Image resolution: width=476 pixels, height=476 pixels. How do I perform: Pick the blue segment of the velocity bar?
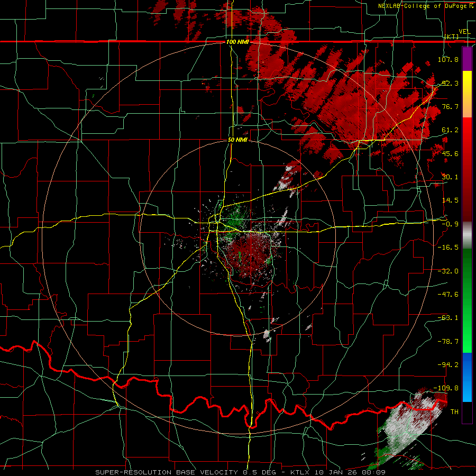467,377
